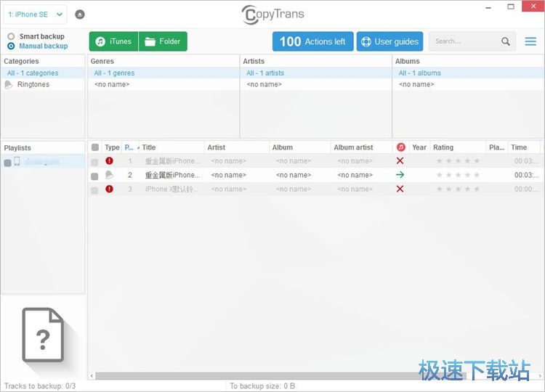
Task: Click the green arrow status in row 2
Action: click(x=400, y=175)
